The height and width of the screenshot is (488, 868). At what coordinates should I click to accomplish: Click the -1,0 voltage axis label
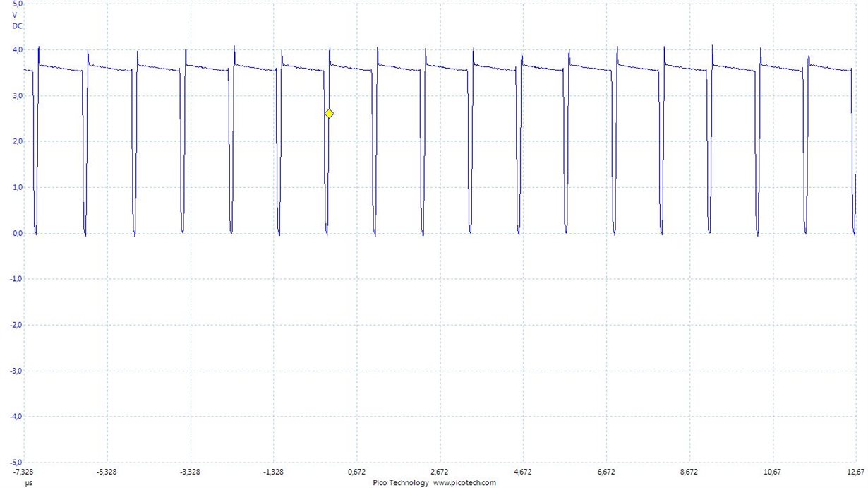[16, 279]
